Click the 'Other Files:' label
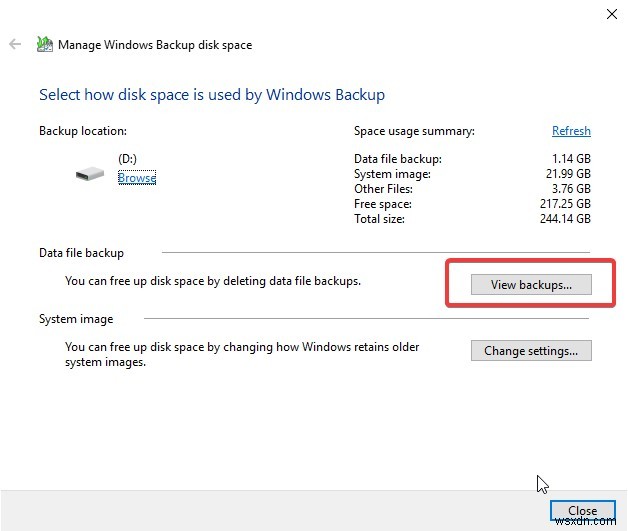 tap(383, 189)
